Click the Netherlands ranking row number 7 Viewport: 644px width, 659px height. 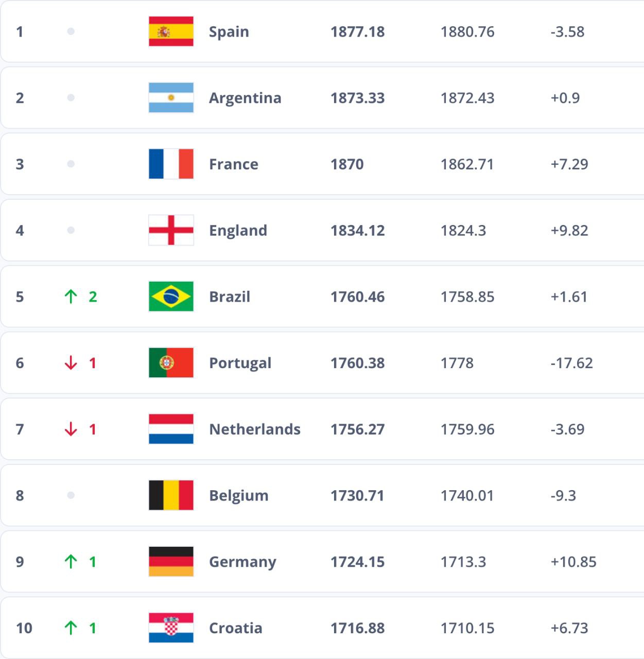click(x=20, y=429)
